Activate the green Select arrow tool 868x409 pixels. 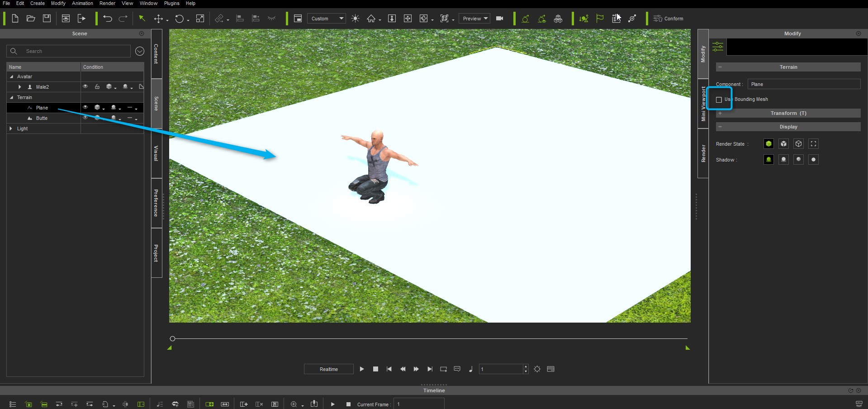click(142, 19)
